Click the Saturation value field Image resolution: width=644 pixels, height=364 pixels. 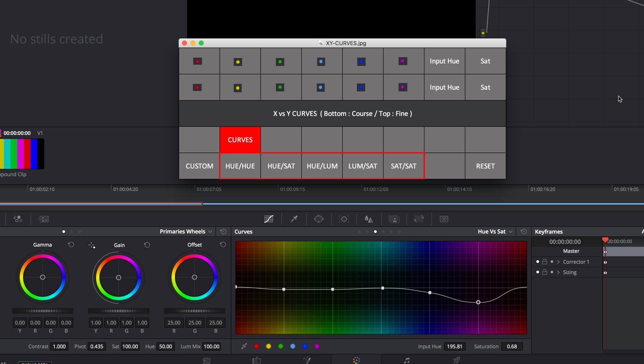click(513, 346)
